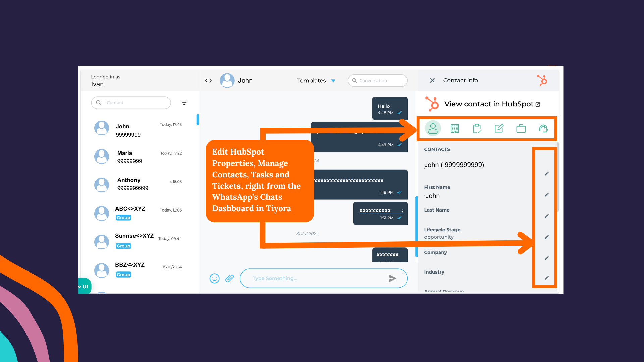The width and height of the screenshot is (644, 362).
Task: Edit the Lifecycle Stage pencil icon
Action: point(547,237)
